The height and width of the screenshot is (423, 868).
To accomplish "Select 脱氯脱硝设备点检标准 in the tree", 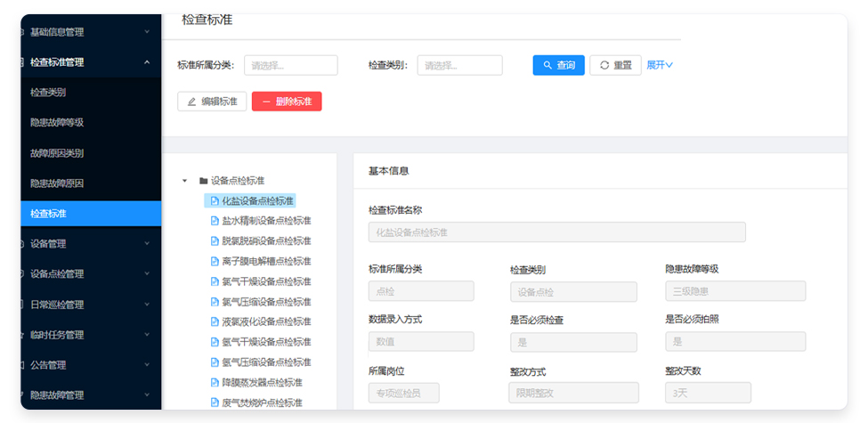I will pyautogui.click(x=266, y=241).
